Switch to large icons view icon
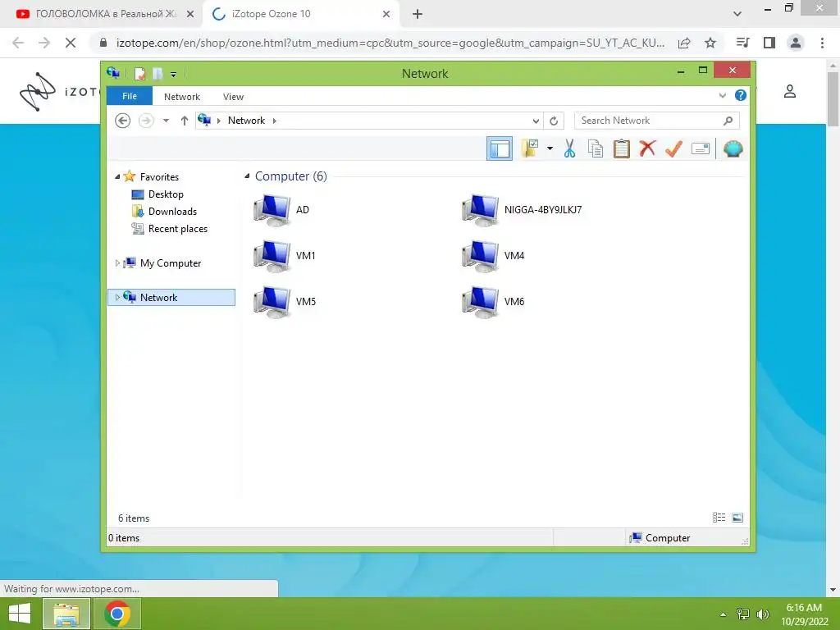840x630 pixels. click(737, 518)
